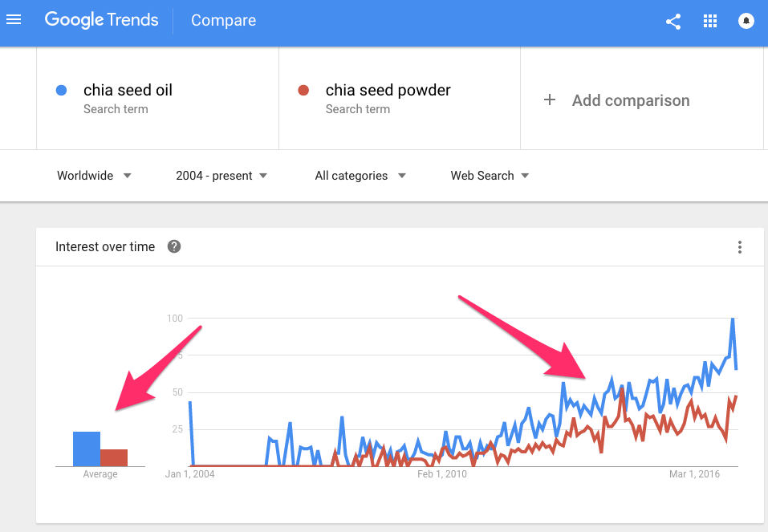The image size is (768, 532).
Task: Open the Web Search type dropdown
Action: 490,176
